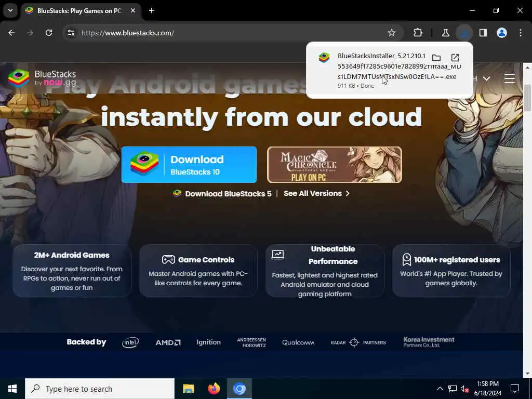Click the scrollbar down arrow
This screenshot has height=399, width=532.
(x=528, y=373)
